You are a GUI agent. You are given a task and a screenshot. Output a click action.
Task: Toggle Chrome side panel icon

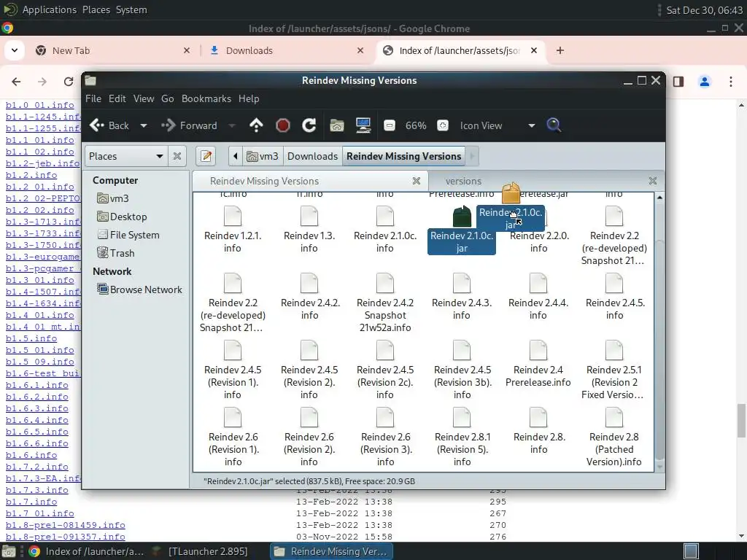coord(678,82)
